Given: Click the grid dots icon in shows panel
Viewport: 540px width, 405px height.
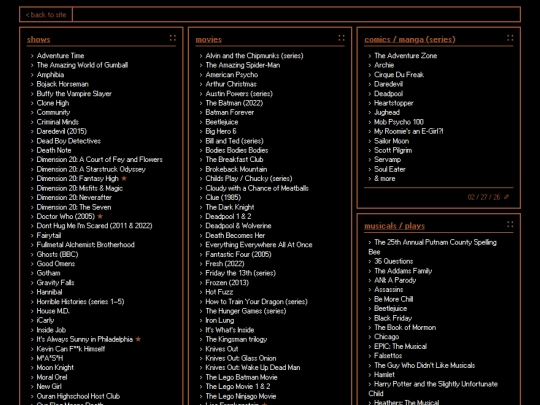Looking at the screenshot, I should pyautogui.click(x=173, y=38).
